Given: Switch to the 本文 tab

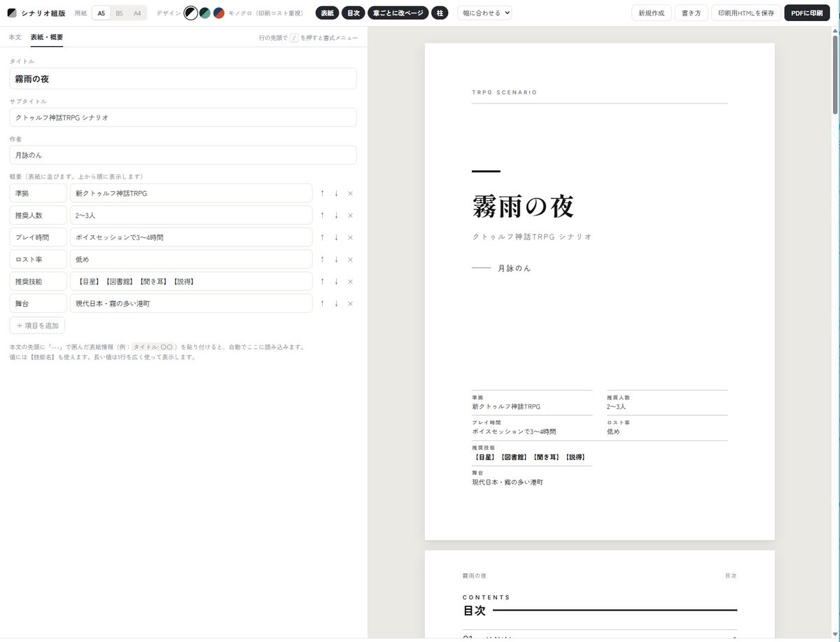Looking at the screenshot, I should point(15,36).
